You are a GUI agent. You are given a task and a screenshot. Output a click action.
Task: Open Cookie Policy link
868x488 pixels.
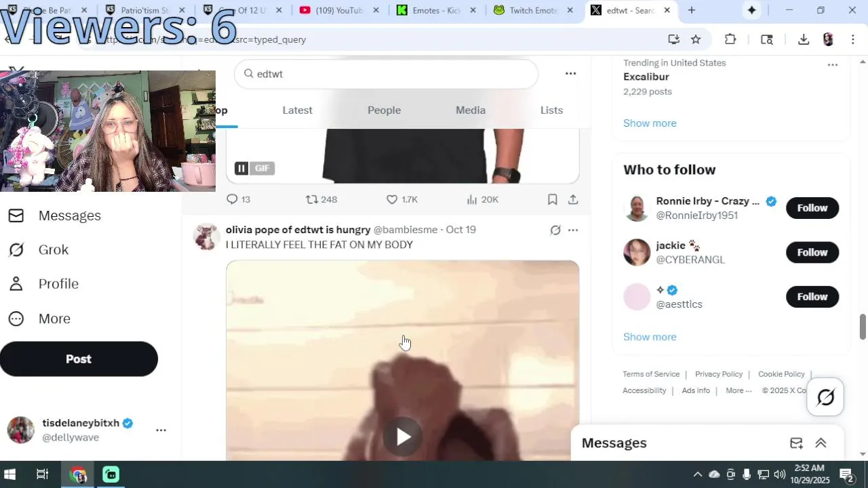781,374
